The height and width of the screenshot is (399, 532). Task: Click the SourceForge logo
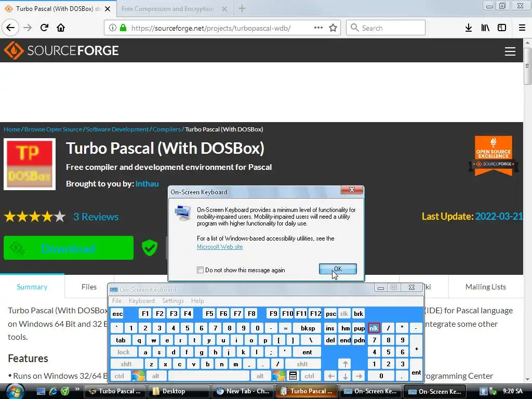coord(61,50)
